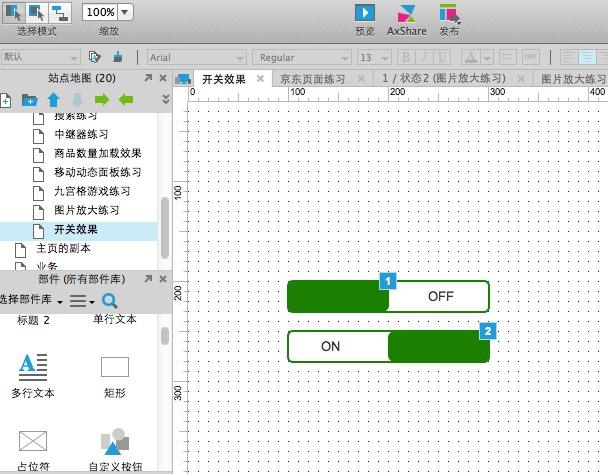Select the 开关效果 page in sitemap
The height and width of the screenshot is (474, 608).
(x=79, y=230)
